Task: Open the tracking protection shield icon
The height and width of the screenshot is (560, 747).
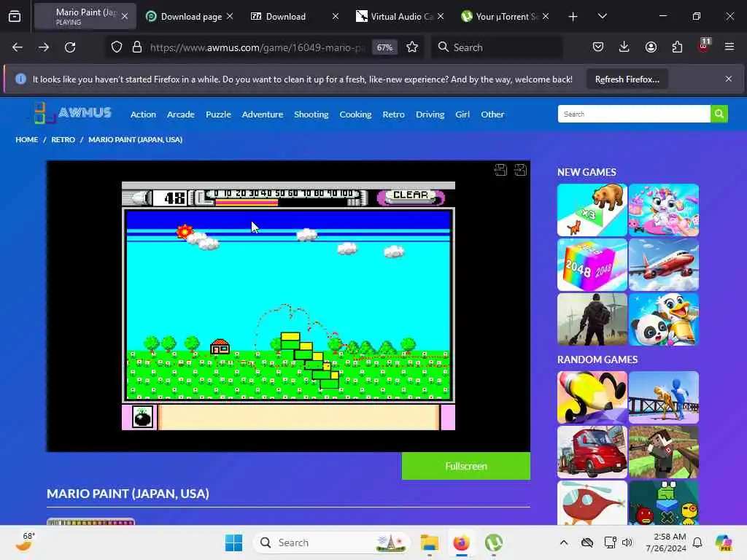Action: 117,47
